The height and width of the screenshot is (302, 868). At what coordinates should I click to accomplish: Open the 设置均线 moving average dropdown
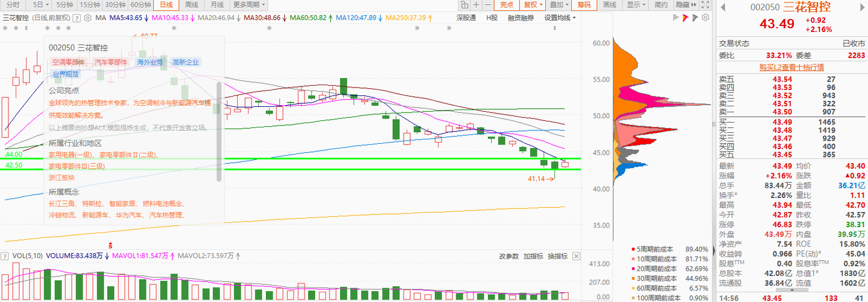[x=560, y=18]
